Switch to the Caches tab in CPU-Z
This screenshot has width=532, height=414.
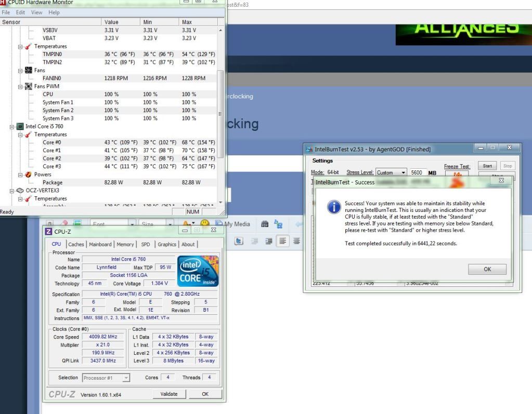[x=76, y=244]
